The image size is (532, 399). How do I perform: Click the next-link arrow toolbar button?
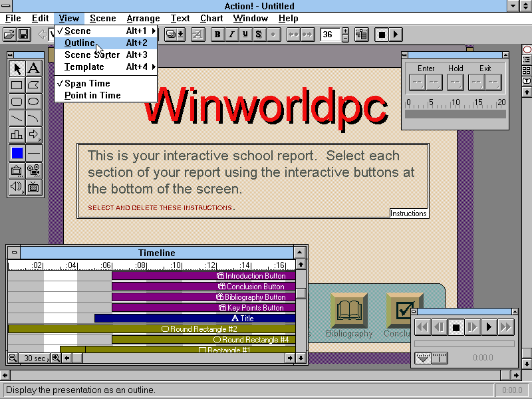307,35
